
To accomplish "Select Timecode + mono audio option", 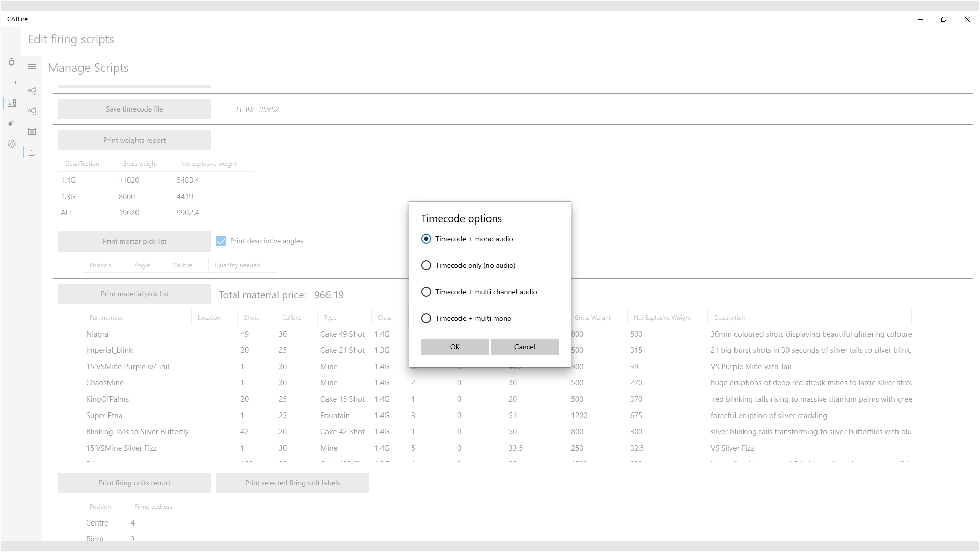I will coord(426,239).
